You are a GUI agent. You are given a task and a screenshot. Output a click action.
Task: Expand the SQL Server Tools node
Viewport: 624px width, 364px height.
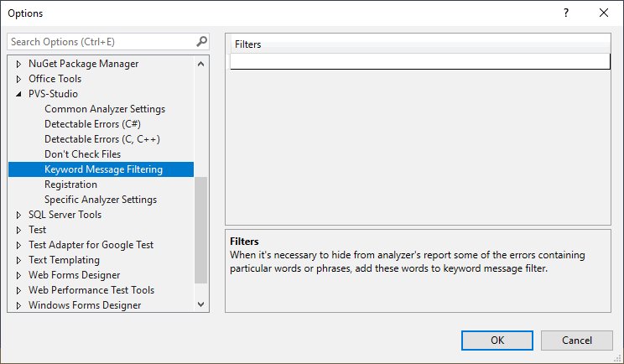(x=18, y=215)
